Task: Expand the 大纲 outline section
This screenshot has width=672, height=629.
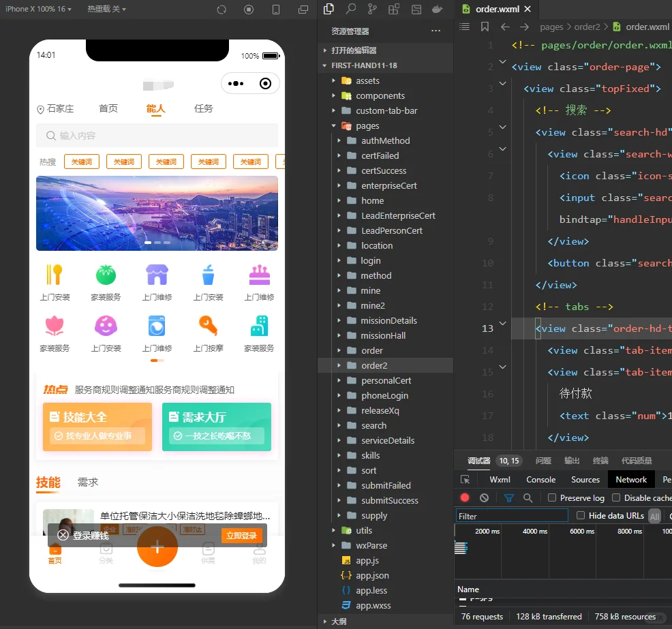Action: click(385, 622)
